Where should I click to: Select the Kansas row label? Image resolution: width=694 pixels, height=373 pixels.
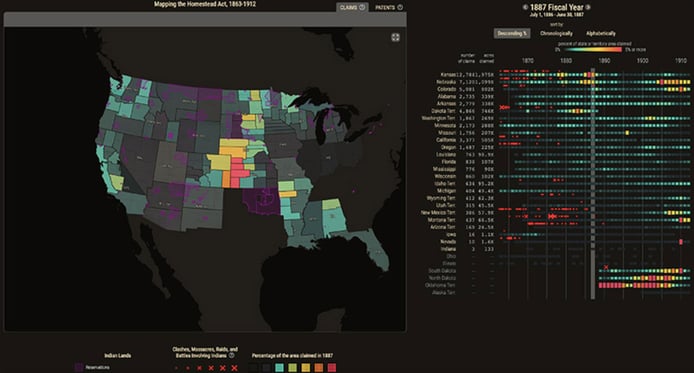(447, 75)
